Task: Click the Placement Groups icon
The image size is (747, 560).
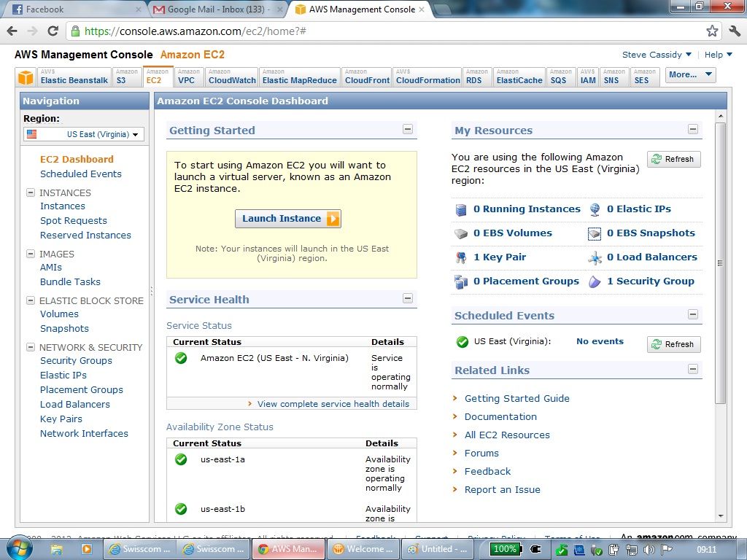Action: click(x=461, y=282)
